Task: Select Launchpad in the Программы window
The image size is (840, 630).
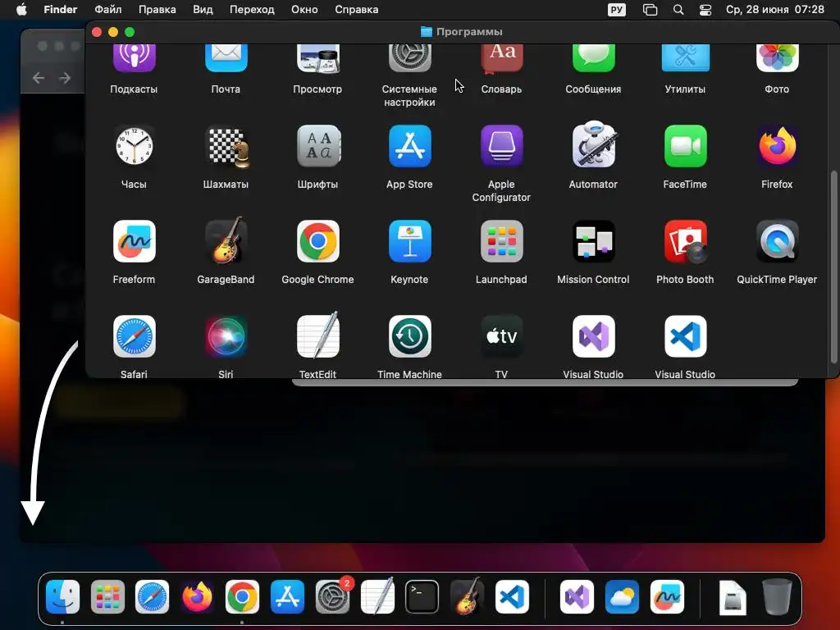Action: (x=501, y=241)
